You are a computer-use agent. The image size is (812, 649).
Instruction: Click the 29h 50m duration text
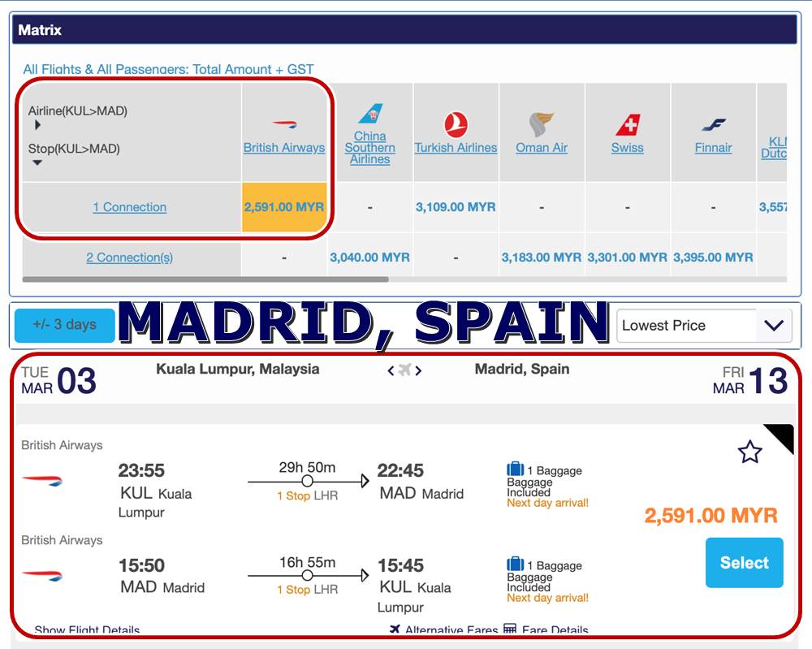click(x=307, y=467)
